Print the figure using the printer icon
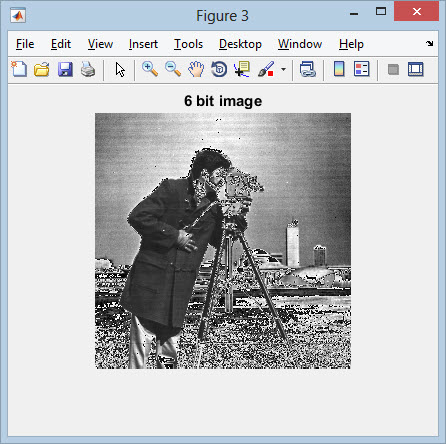This screenshot has height=444, width=446. pyautogui.click(x=88, y=69)
